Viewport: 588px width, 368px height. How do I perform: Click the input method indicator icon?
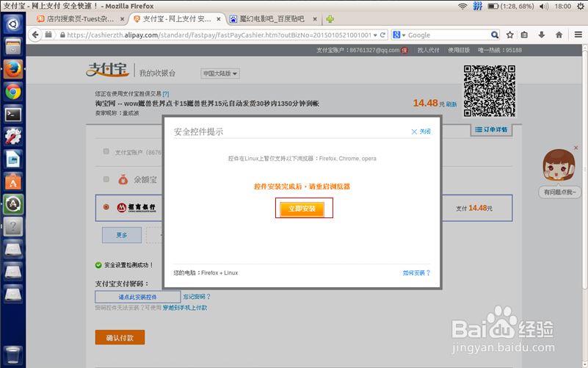[x=477, y=6]
